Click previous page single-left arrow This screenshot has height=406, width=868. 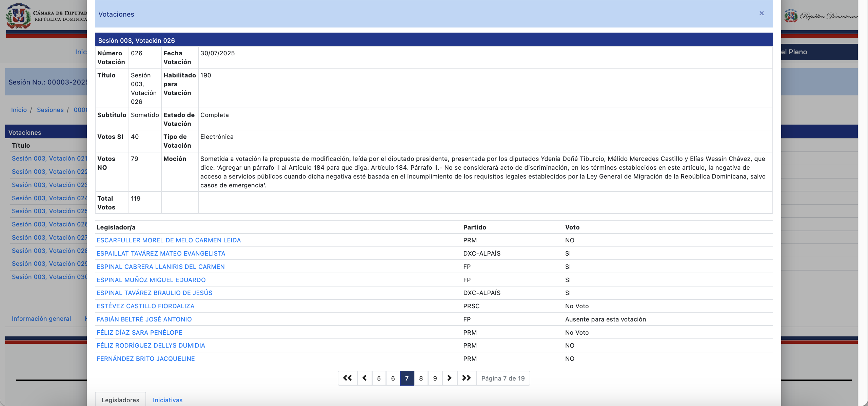[x=364, y=378]
